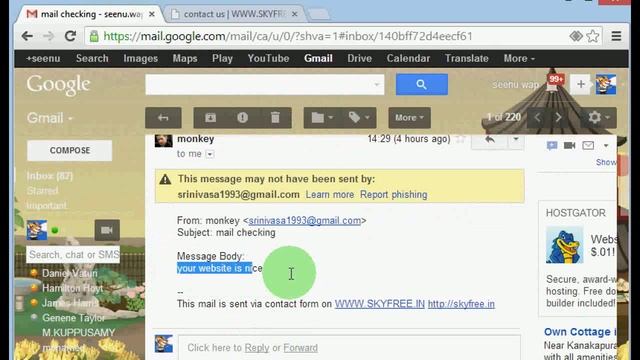The width and height of the screenshot is (640, 360).
Task: Open Important folder
Action: click(47, 205)
